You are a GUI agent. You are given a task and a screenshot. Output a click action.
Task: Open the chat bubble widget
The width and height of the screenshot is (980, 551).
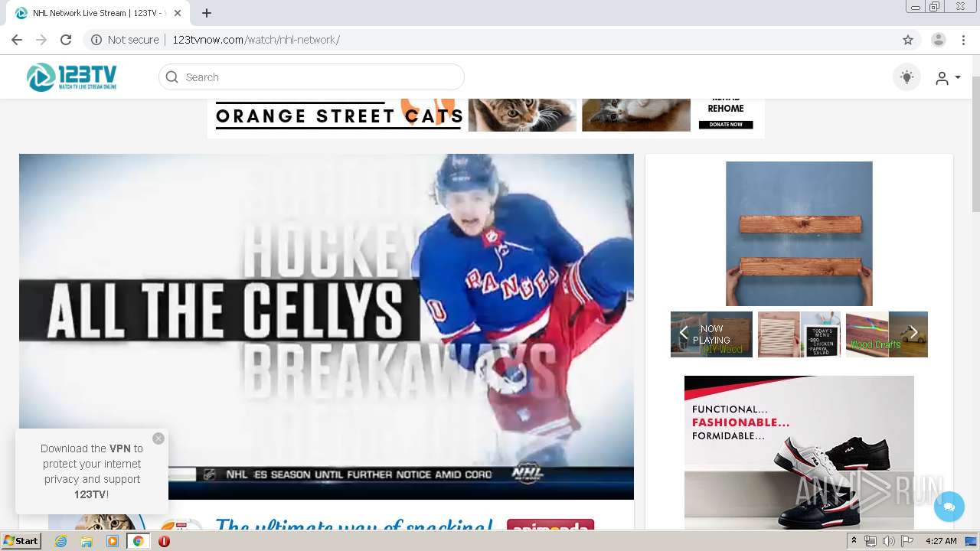coord(949,507)
